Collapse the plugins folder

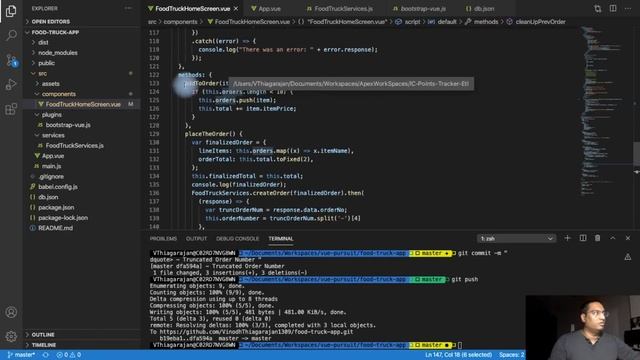tap(51, 115)
